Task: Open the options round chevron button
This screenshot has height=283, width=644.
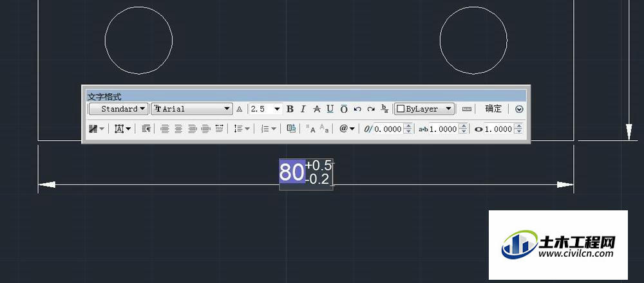Action: (x=520, y=109)
